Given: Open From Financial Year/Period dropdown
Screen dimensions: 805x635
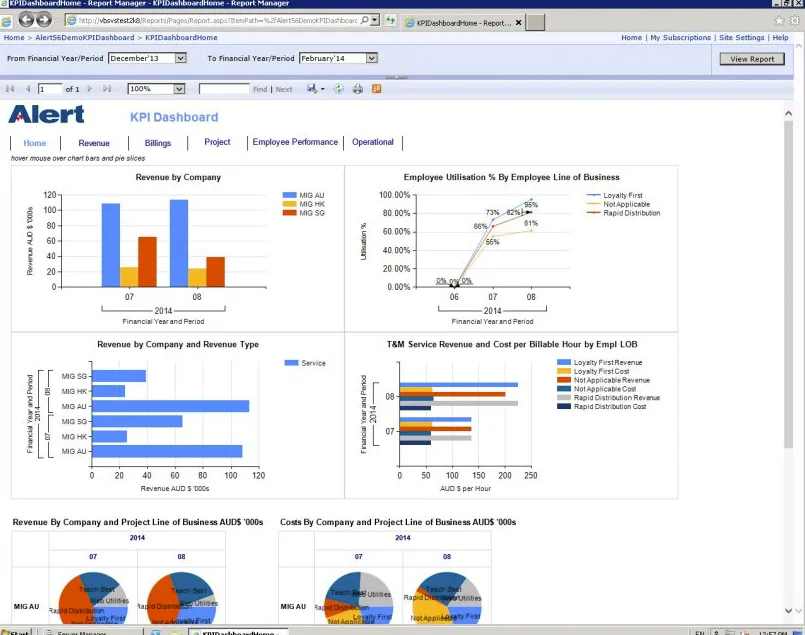Looking at the screenshot, I should 180,59.
